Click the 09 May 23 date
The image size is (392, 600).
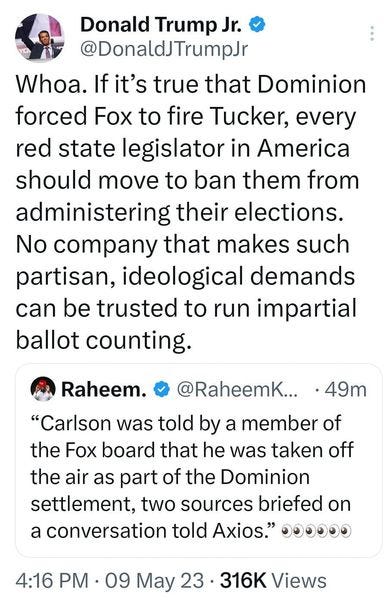click(x=155, y=580)
